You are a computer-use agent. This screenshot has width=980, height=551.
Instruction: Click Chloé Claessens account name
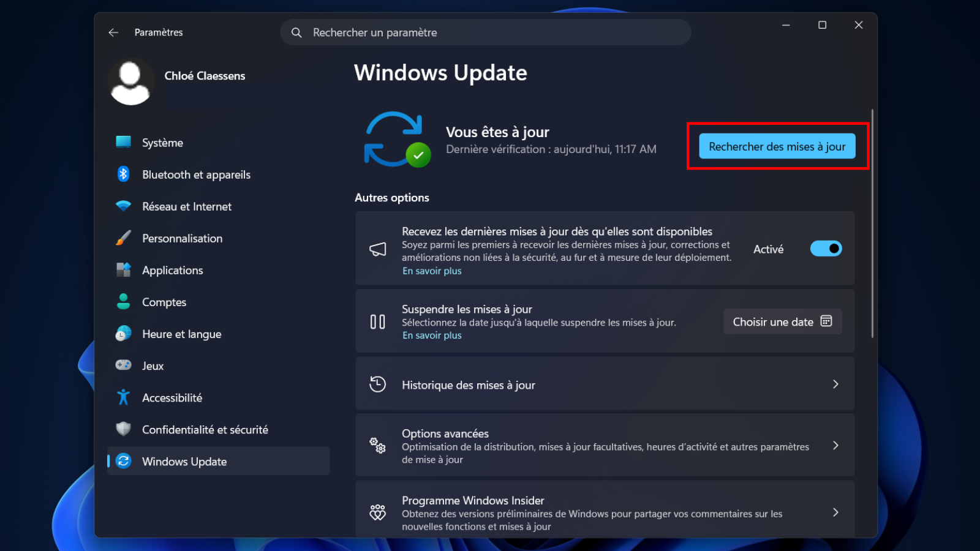205,76
